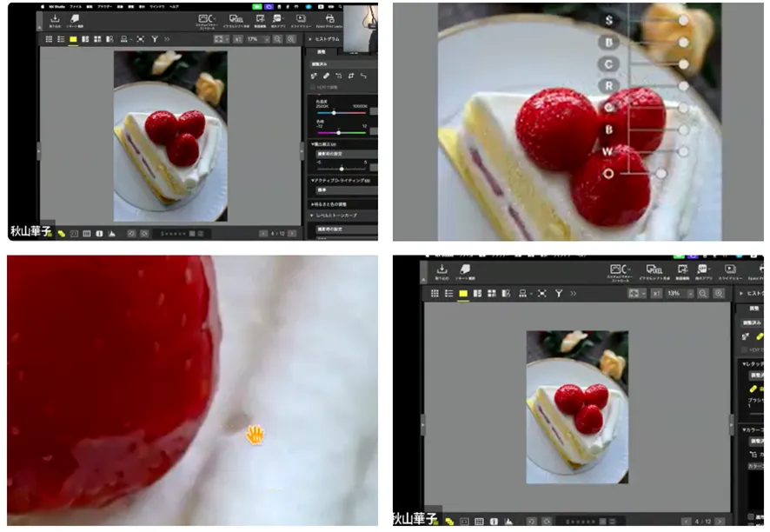This screenshot has height=532, width=770.
Task: Select the 調整 tab in the 13% window's right panel
Action: (x=753, y=308)
